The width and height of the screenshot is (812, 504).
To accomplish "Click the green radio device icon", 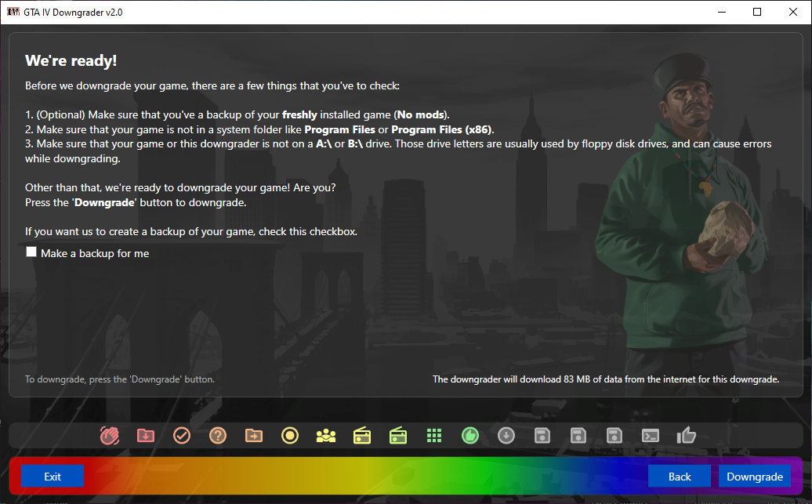I will coord(398,435).
